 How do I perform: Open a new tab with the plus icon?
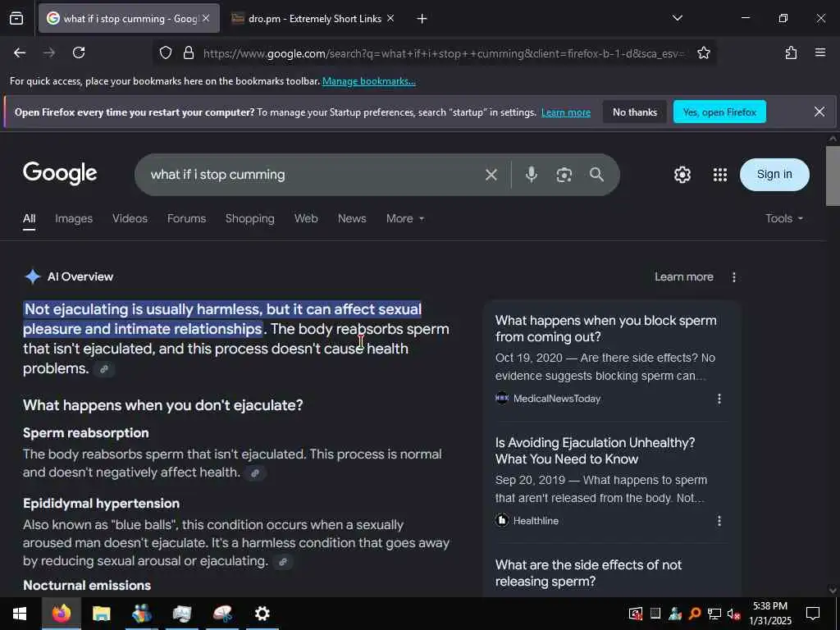pyautogui.click(x=422, y=19)
